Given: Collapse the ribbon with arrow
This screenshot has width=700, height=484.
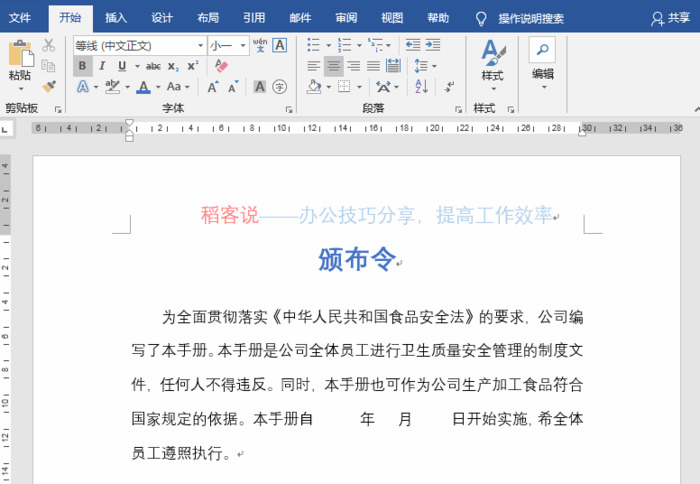Looking at the screenshot, I should point(696,109).
